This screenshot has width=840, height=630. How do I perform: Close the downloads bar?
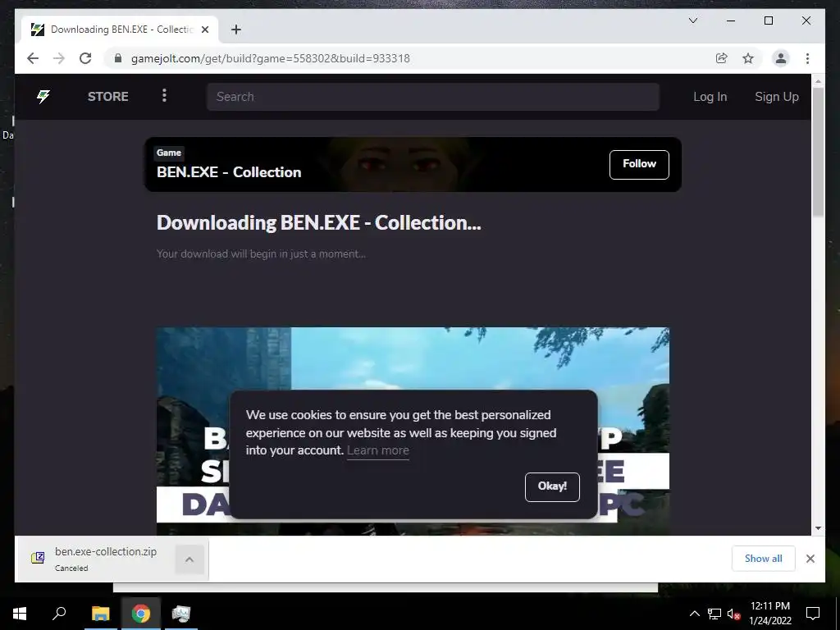[810, 559]
